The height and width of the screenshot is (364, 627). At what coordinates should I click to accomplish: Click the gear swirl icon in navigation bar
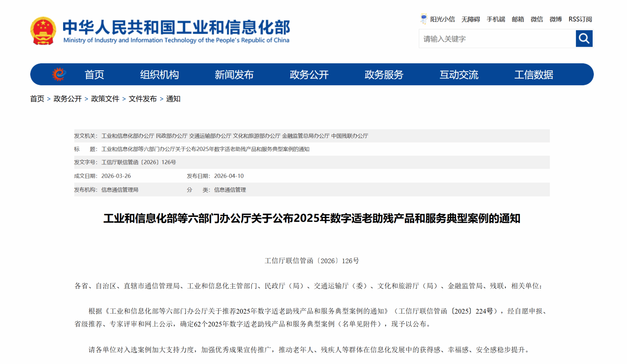[59, 74]
